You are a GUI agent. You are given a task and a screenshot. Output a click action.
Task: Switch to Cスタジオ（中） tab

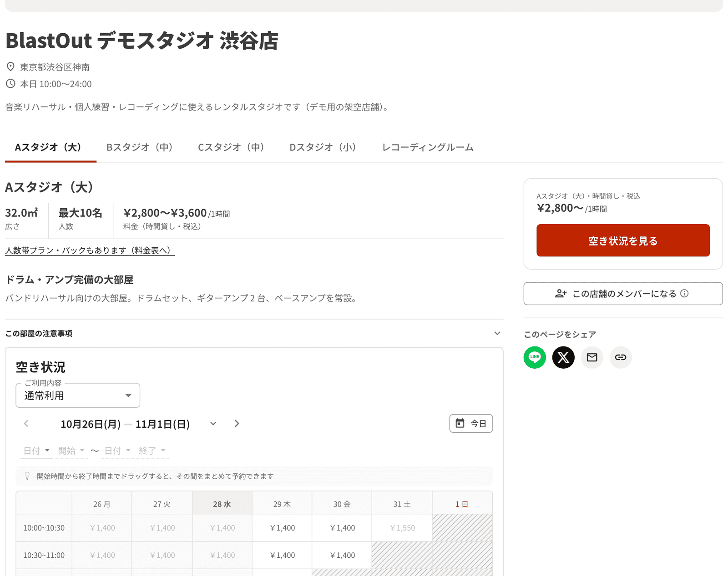click(x=233, y=147)
